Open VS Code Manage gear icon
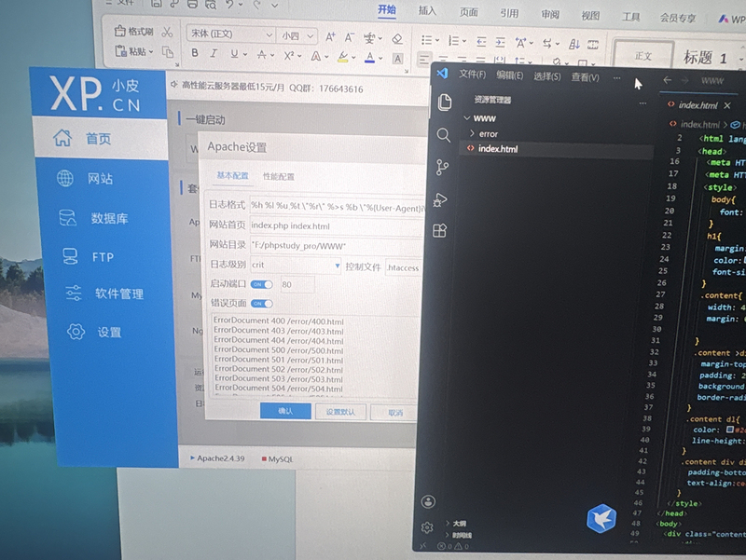The height and width of the screenshot is (560, 746). point(427,527)
